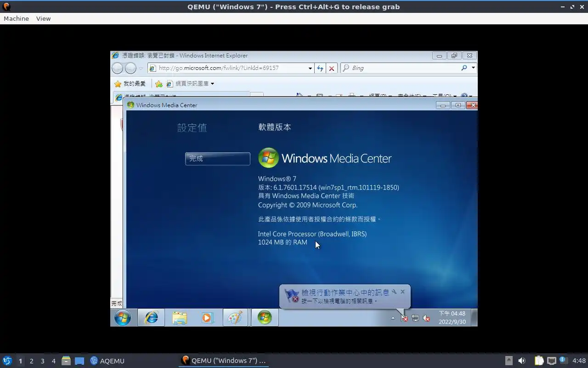This screenshot has height=368, width=588.
Task: Click host panel eject removable media icon
Action: (509, 361)
